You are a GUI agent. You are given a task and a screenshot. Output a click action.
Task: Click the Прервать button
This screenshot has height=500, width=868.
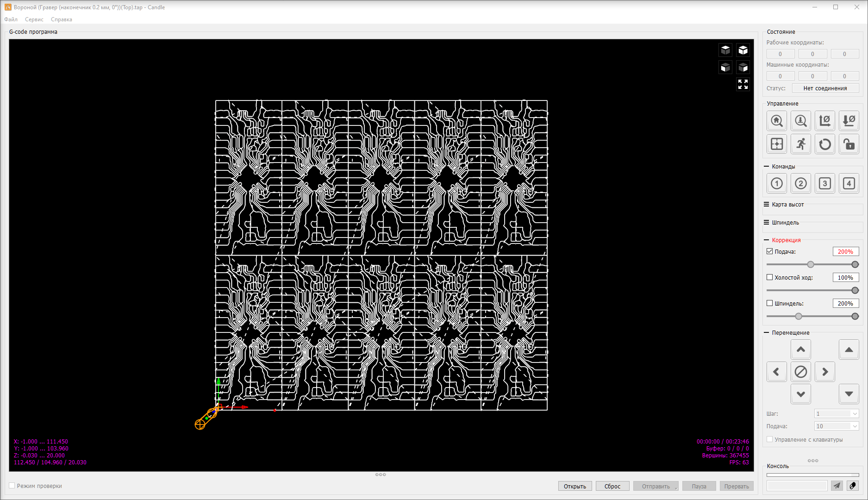pos(737,486)
